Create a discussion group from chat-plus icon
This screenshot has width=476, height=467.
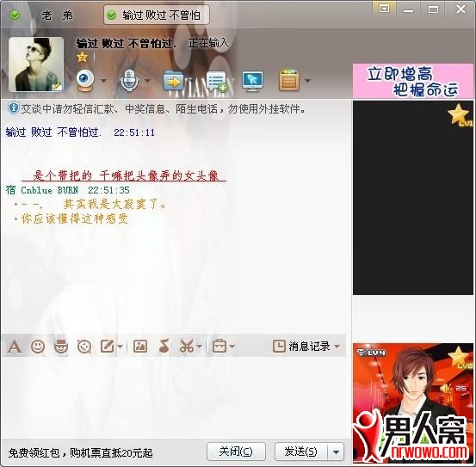point(217,81)
